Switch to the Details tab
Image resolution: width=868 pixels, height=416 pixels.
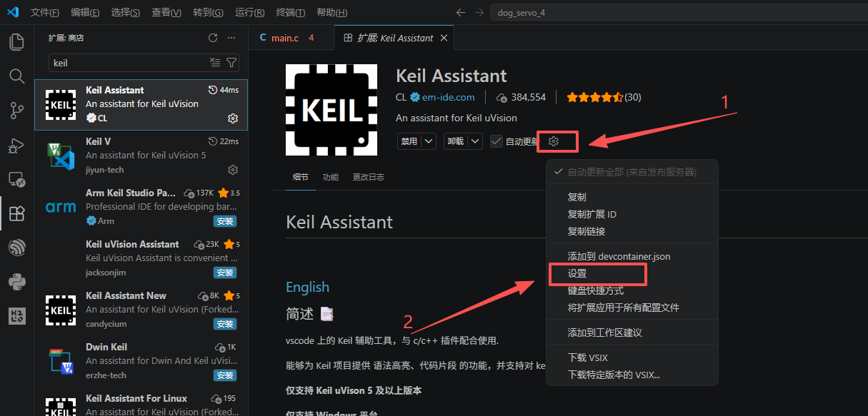301,177
